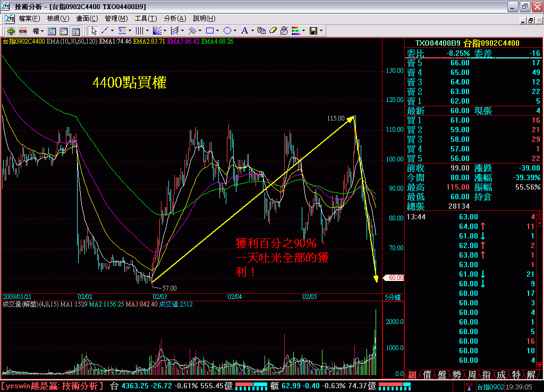This screenshot has width=544, height=392.
Task: Click the crossed-out lock icon
Action: click(284, 31)
